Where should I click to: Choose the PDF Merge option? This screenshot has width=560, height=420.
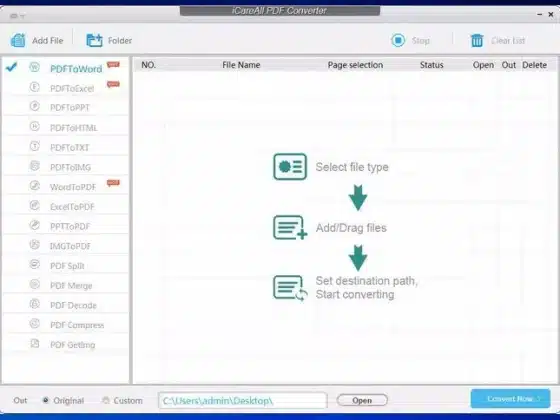pos(71,286)
